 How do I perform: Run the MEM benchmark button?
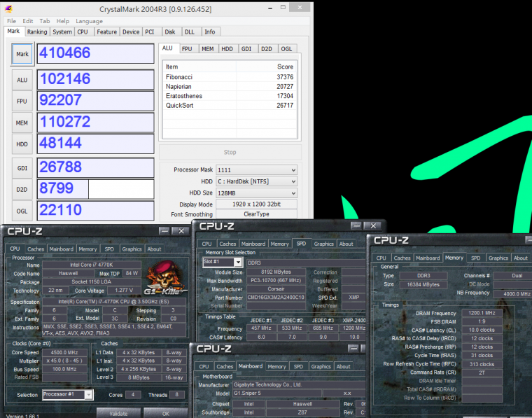22,123
